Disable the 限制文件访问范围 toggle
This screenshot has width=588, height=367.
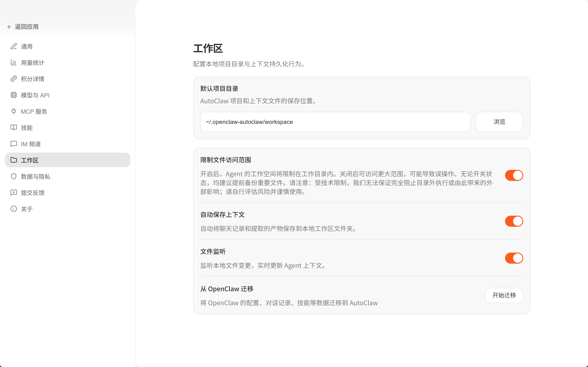(514, 175)
